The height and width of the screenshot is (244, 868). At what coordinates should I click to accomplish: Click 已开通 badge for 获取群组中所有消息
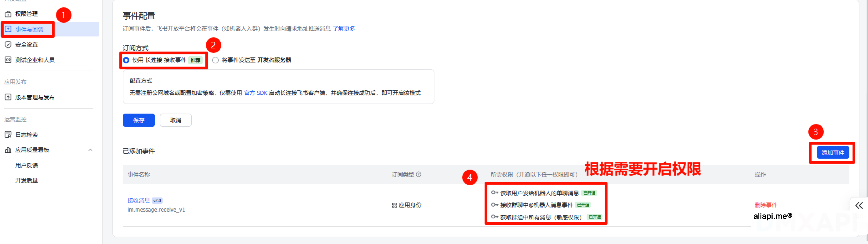pos(595,217)
